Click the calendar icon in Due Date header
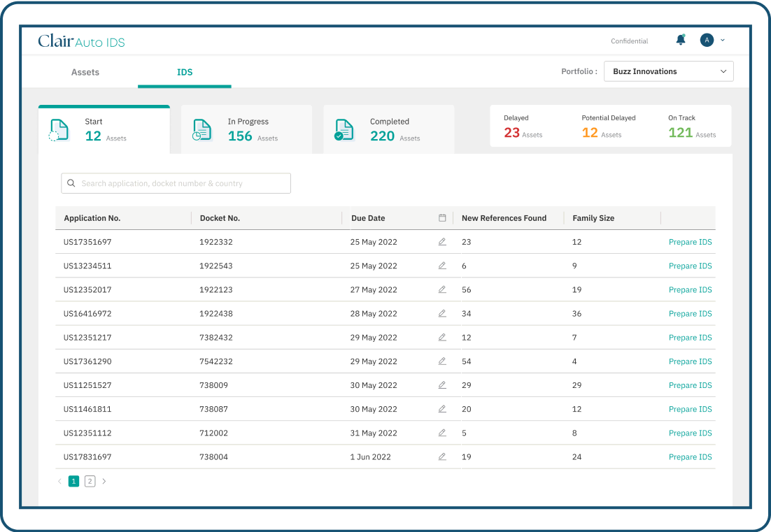The height and width of the screenshot is (532, 771). click(x=443, y=217)
